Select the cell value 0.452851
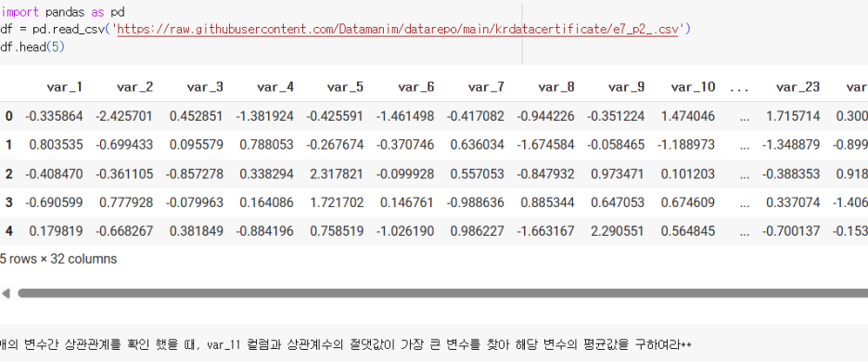Image resolution: width=868 pixels, height=362 pixels. coord(196,116)
